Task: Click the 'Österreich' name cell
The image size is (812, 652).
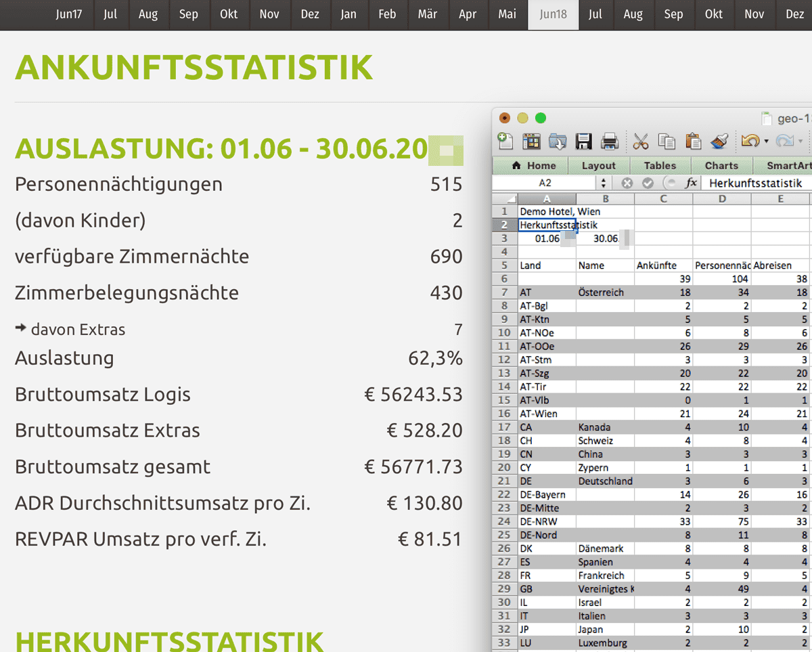Action: coord(605,292)
